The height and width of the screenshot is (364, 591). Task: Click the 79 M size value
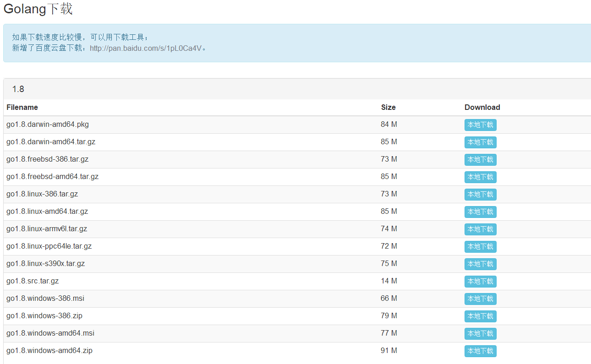(389, 316)
